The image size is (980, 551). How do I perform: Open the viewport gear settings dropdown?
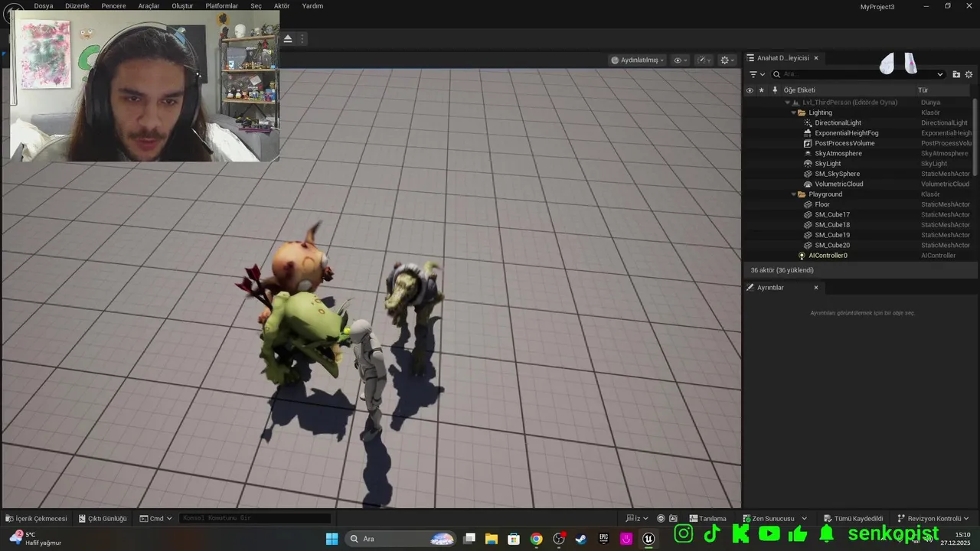click(x=727, y=60)
